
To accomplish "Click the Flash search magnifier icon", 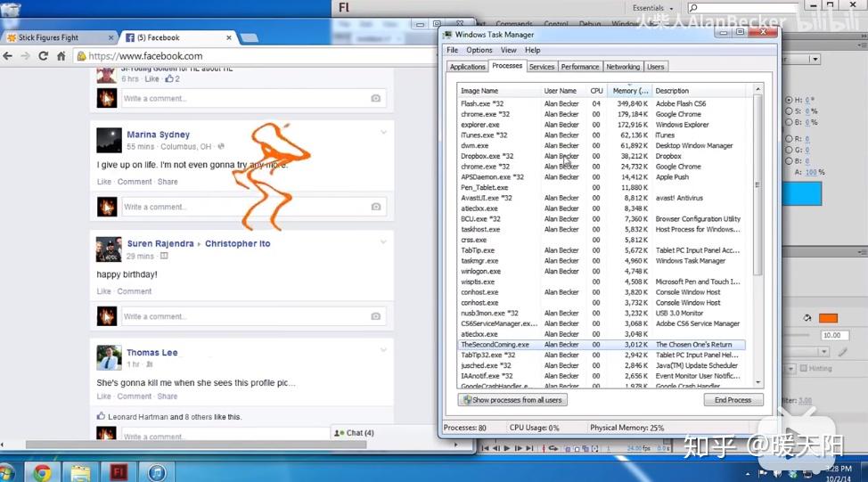I will point(693,8).
